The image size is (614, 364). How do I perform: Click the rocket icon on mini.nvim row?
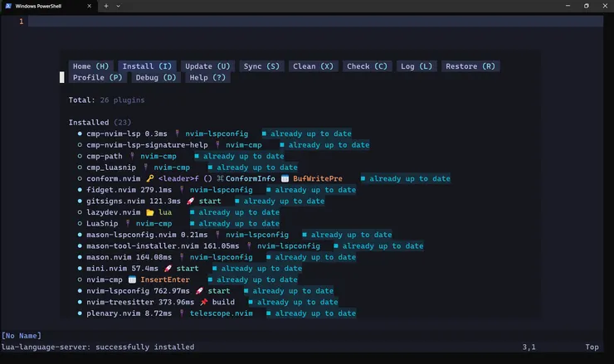pos(168,269)
